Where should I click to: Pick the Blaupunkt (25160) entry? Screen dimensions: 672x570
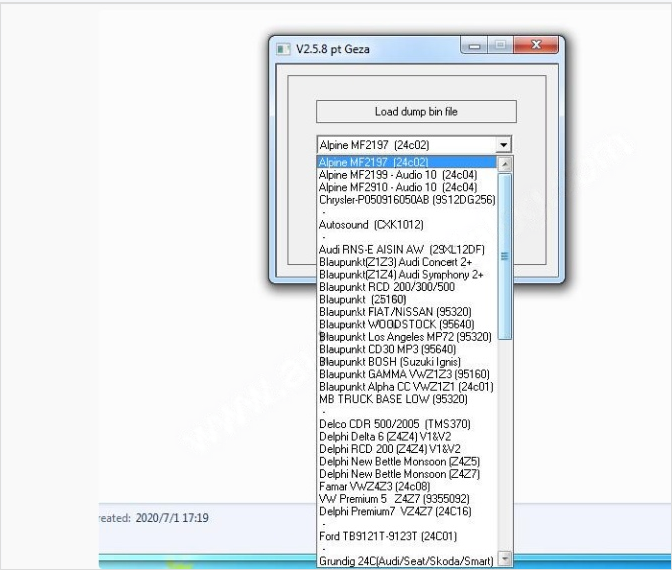point(407,299)
